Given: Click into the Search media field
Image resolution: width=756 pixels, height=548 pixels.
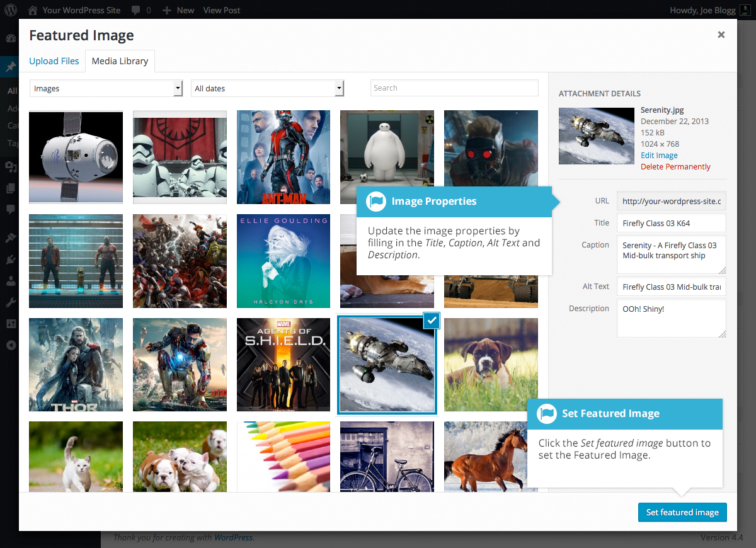Looking at the screenshot, I should point(454,88).
